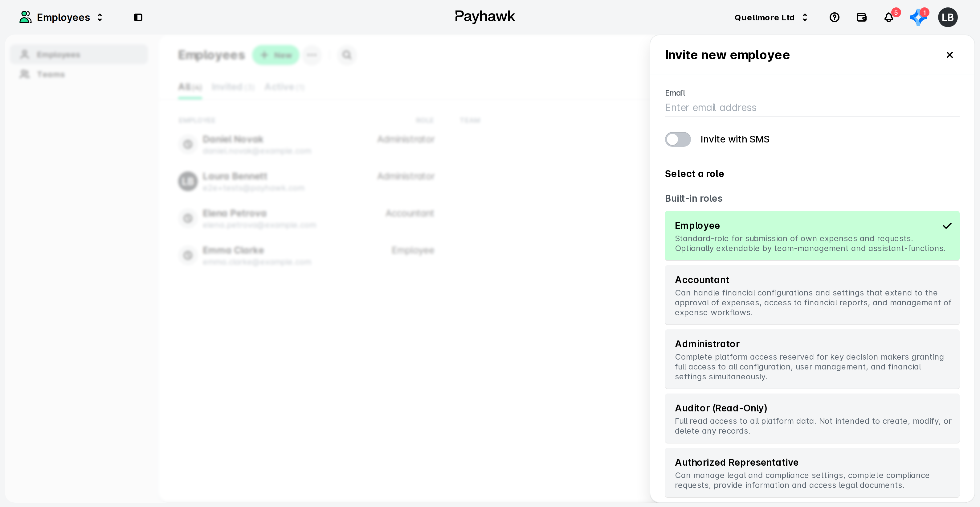
Task: Open the help question mark icon
Action: [x=834, y=17]
